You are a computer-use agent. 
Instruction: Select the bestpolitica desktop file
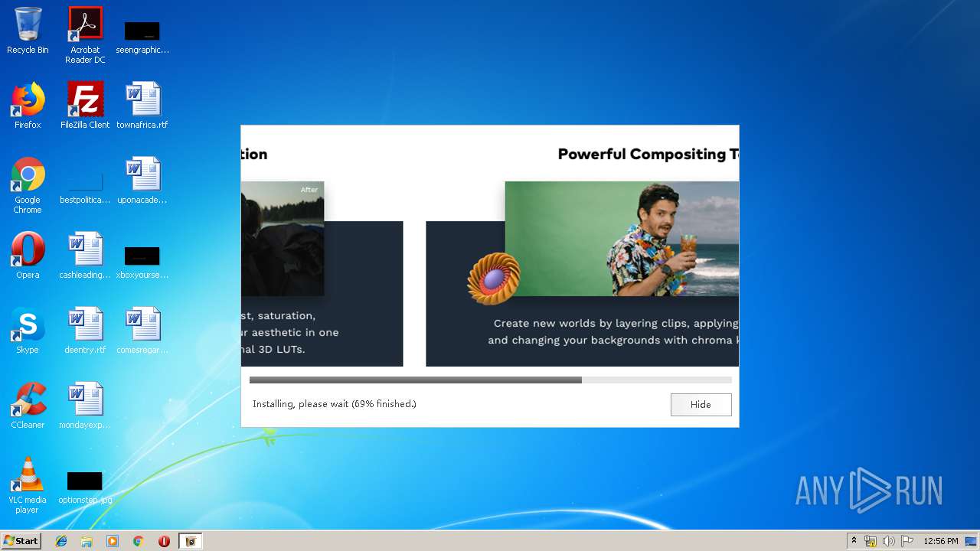pos(85,187)
